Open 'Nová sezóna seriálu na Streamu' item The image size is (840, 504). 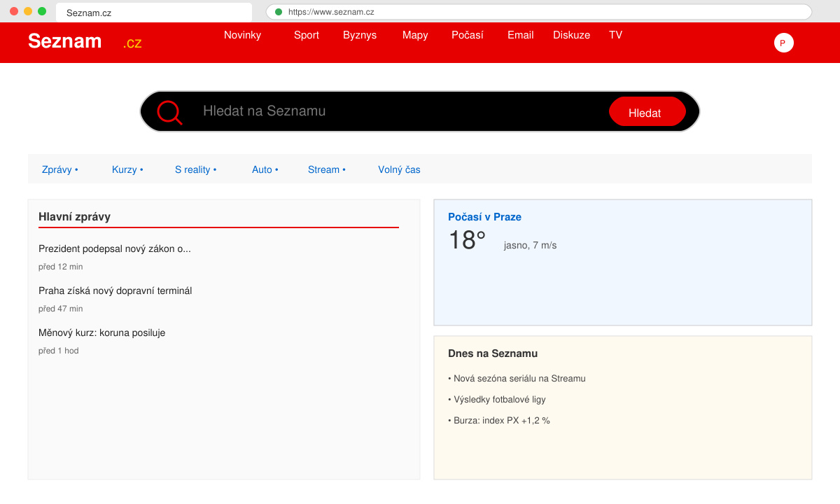click(x=517, y=379)
